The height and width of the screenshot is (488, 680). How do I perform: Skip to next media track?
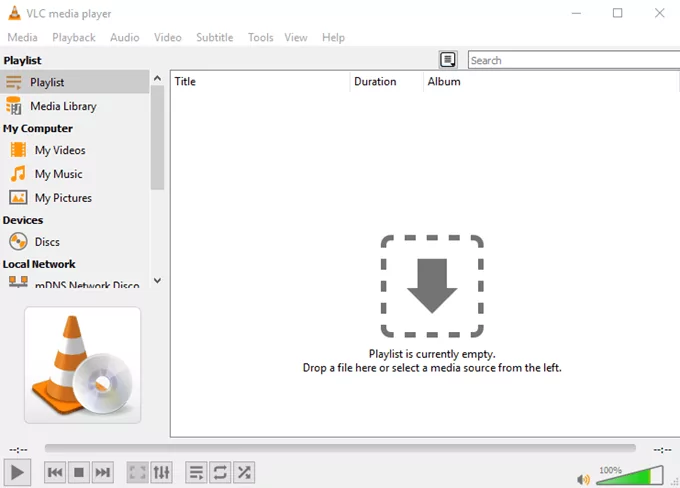pos(102,472)
